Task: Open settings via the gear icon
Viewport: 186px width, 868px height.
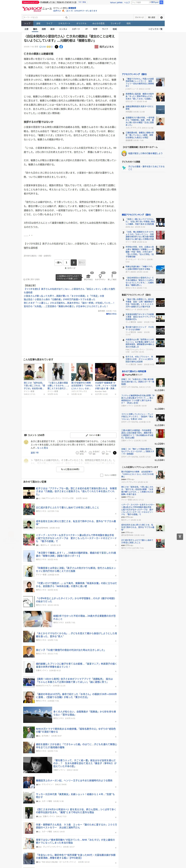Action: [x=161, y=18]
